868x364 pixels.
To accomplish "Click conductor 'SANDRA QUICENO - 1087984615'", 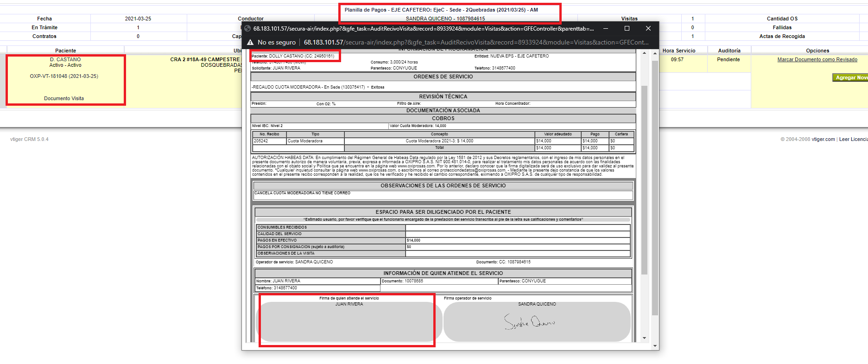I will click(x=445, y=19).
